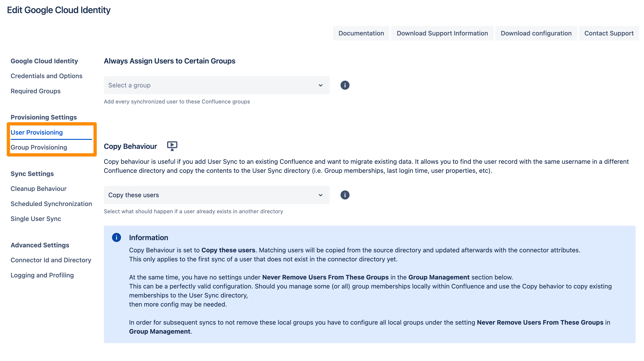Click chevron arrow in Copy these users field

pos(320,195)
